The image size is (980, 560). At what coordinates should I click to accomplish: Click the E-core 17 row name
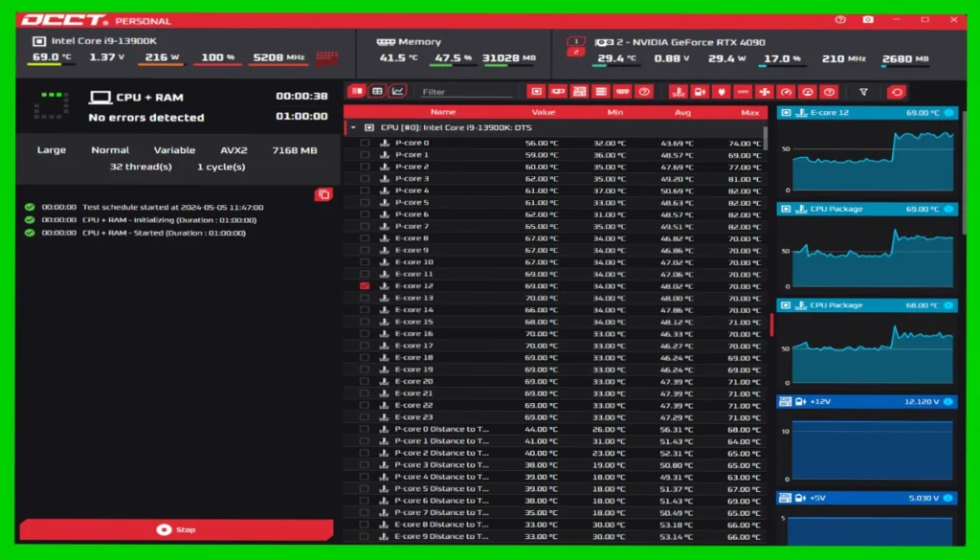point(413,346)
